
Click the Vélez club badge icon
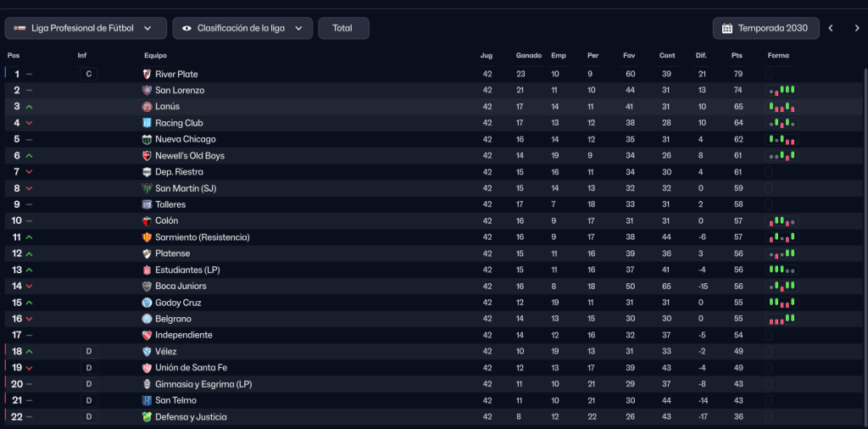pos(147,351)
